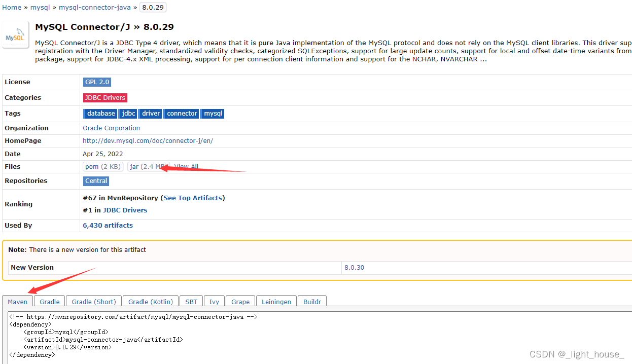
Task: Open JDBC Drivers ranking link
Action: tap(125, 210)
